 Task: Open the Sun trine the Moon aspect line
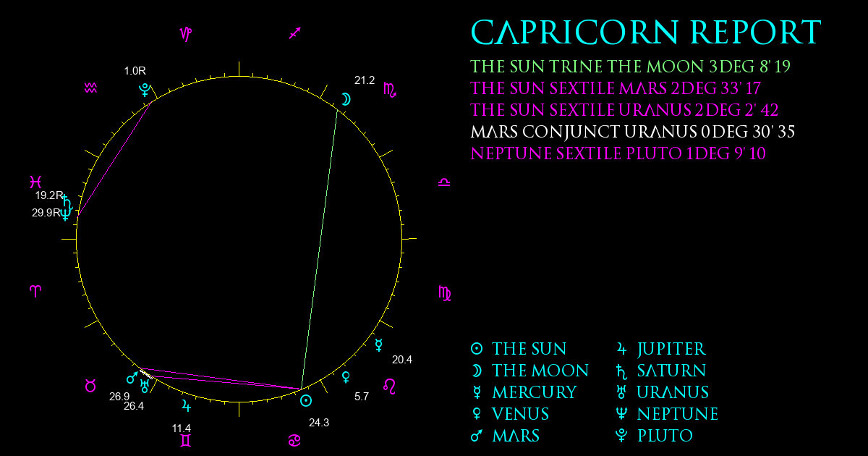(x=630, y=67)
